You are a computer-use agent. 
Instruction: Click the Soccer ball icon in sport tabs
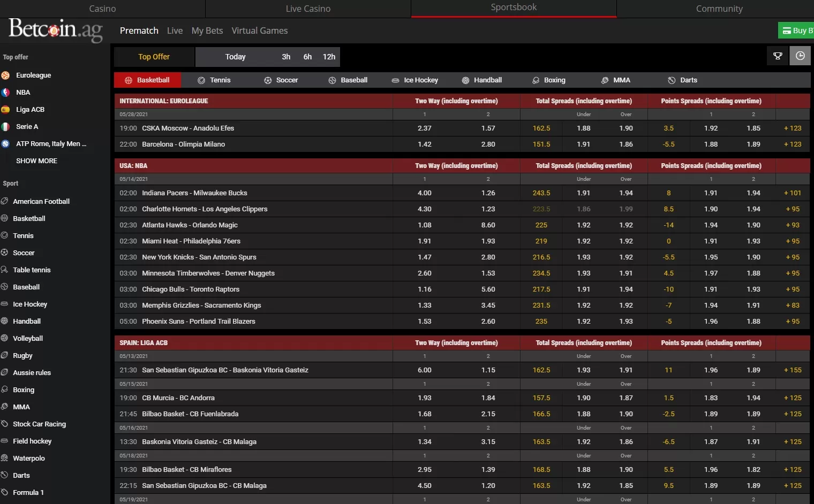pyautogui.click(x=268, y=80)
